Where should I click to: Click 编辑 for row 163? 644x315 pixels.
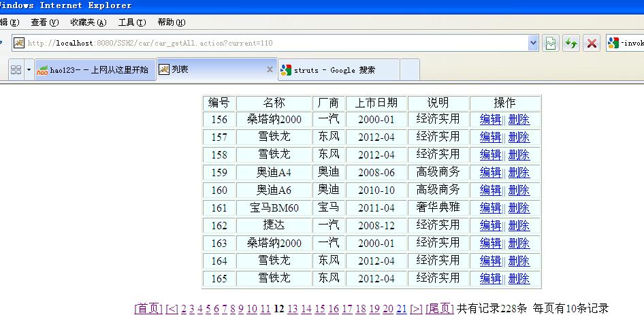(490, 243)
